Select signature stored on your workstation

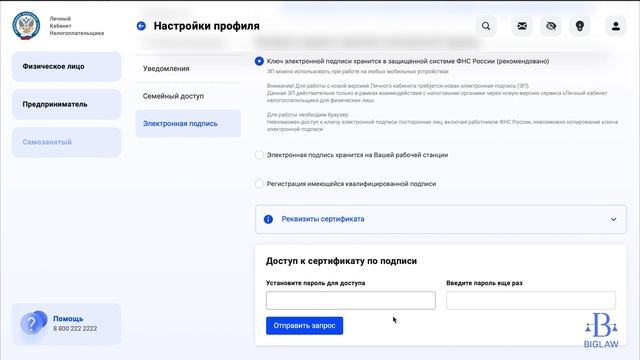(259, 155)
